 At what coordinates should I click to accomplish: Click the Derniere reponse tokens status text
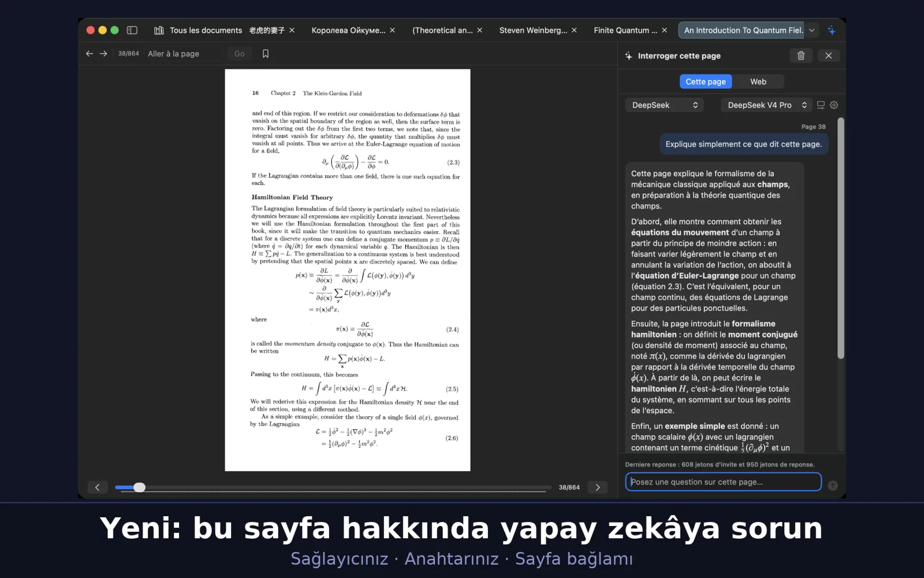720,464
